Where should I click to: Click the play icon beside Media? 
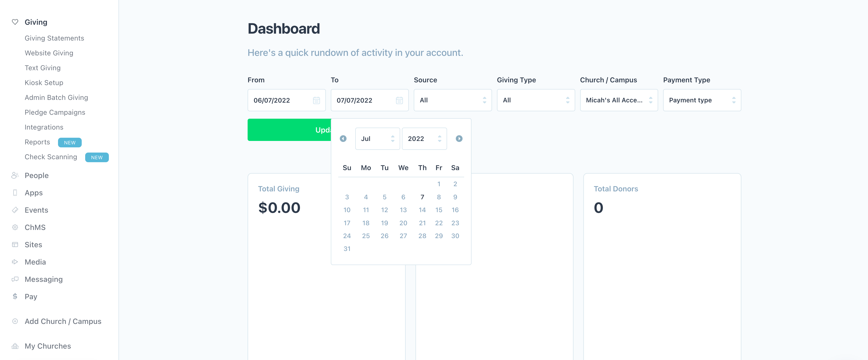pyautogui.click(x=15, y=262)
